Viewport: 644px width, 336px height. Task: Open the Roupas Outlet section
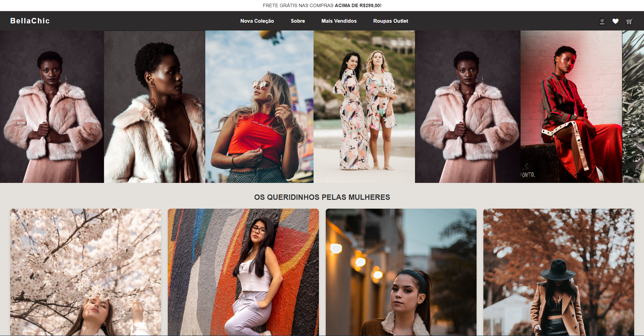click(x=390, y=21)
